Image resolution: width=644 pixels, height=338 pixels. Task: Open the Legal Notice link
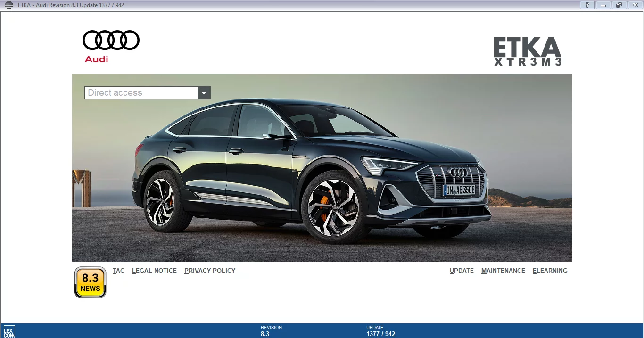coord(154,271)
